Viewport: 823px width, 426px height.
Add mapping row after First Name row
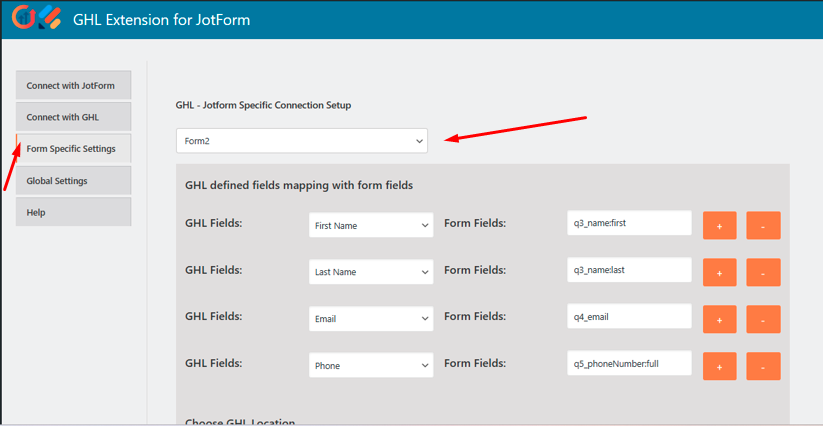719,225
